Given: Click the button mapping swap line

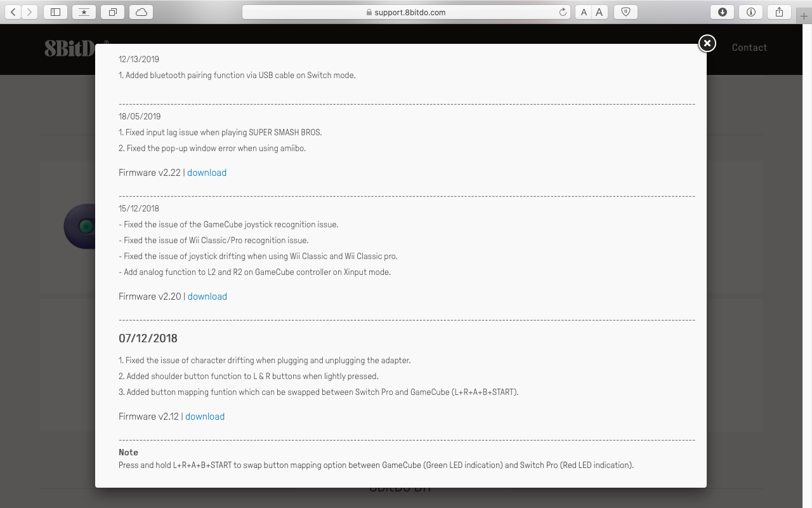Looking at the screenshot, I should pos(318,392).
